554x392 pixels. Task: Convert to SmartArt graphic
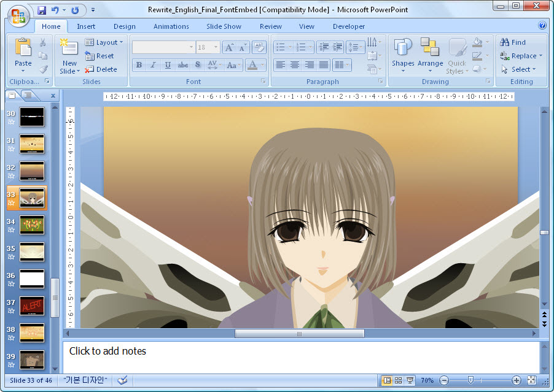pyautogui.click(x=374, y=69)
